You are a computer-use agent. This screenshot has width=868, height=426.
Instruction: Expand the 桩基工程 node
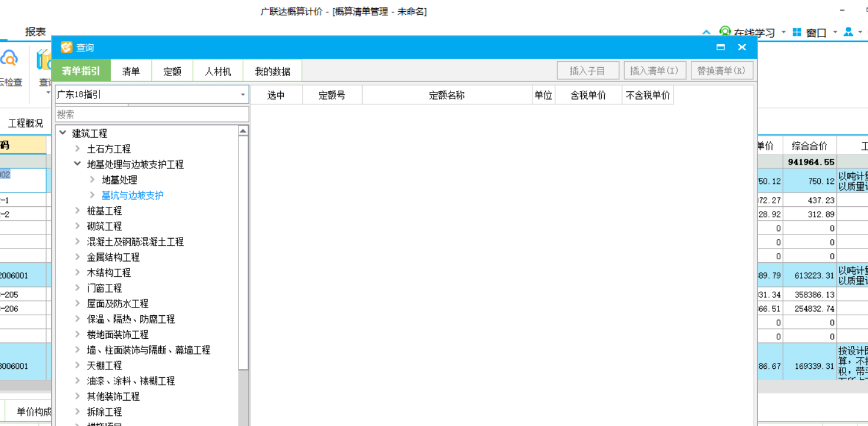pos(77,210)
